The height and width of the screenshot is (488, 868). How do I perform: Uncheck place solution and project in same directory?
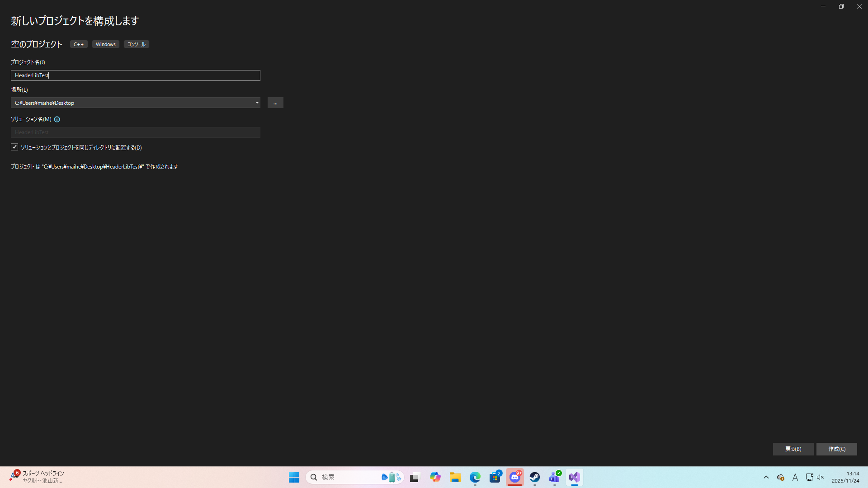(14, 147)
